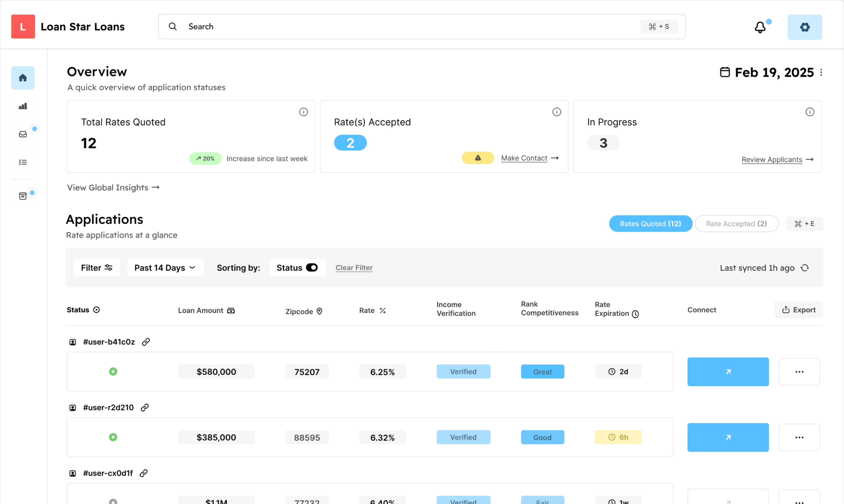Viewport: 844px width, 504px height.
Task: Click Verified badge in $385,000 row
Action: click(x=463, y=437)
